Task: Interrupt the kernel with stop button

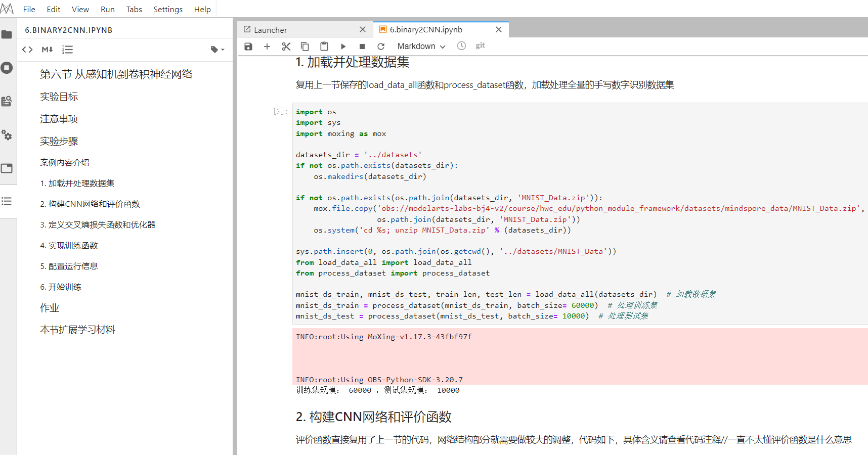Action: [x=362, y=47]
